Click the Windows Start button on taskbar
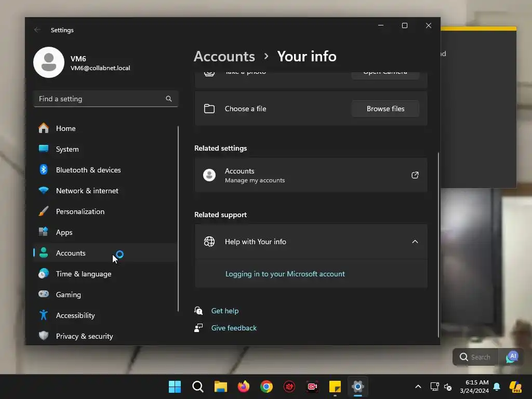 [175, 387]
